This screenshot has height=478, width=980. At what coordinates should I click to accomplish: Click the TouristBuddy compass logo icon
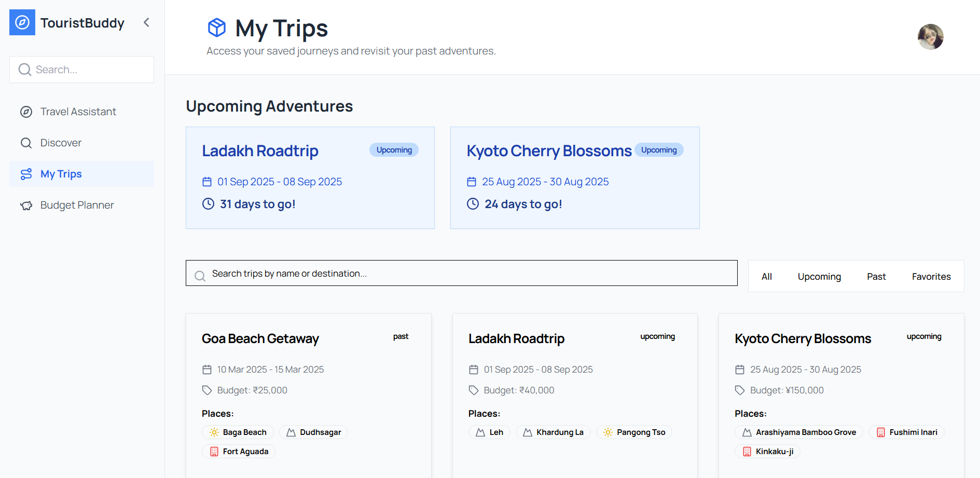pos(22,22)
